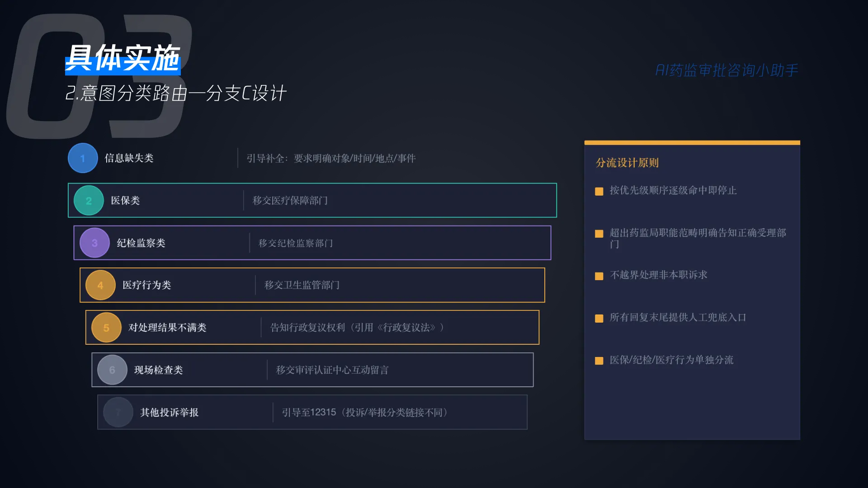
Task: Click the 引导至12315 description text
Action: (x=364, y=413)
